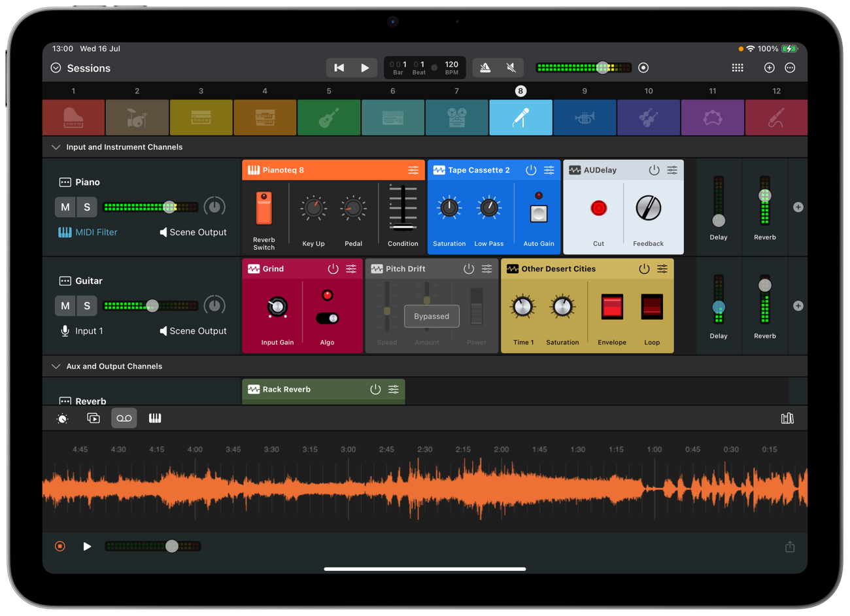
Task: Collapse Input and Instrument Channels section
Action: (56, 147)
